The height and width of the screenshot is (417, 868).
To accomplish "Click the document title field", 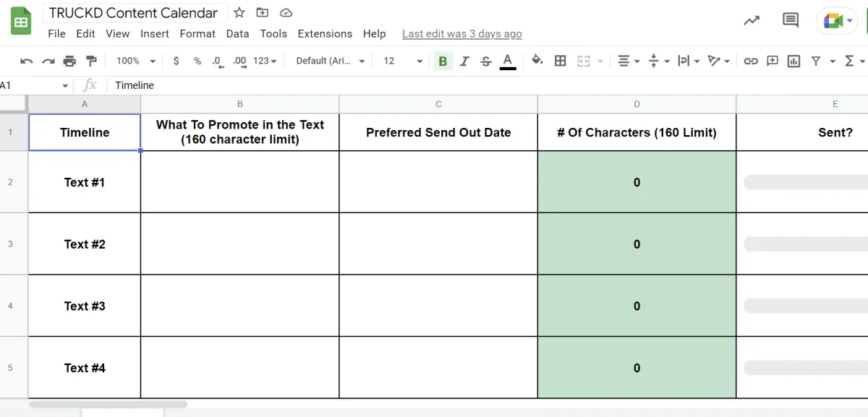I will (134, 13).
